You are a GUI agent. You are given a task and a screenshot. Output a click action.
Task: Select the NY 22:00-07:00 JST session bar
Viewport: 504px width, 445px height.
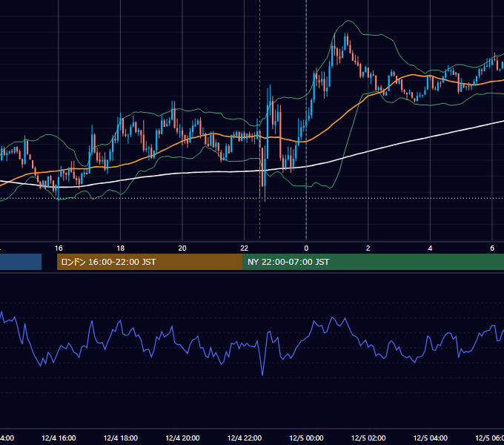[373, 262]
